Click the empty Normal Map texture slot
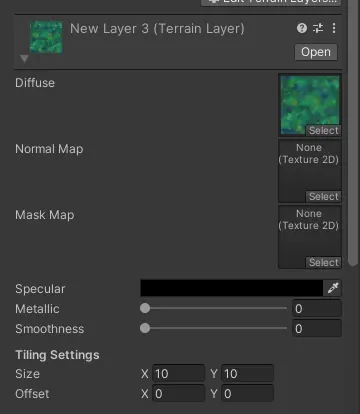The width and height of the screenshot is (360, 414). pyautogui.click(x=310, y=171)
